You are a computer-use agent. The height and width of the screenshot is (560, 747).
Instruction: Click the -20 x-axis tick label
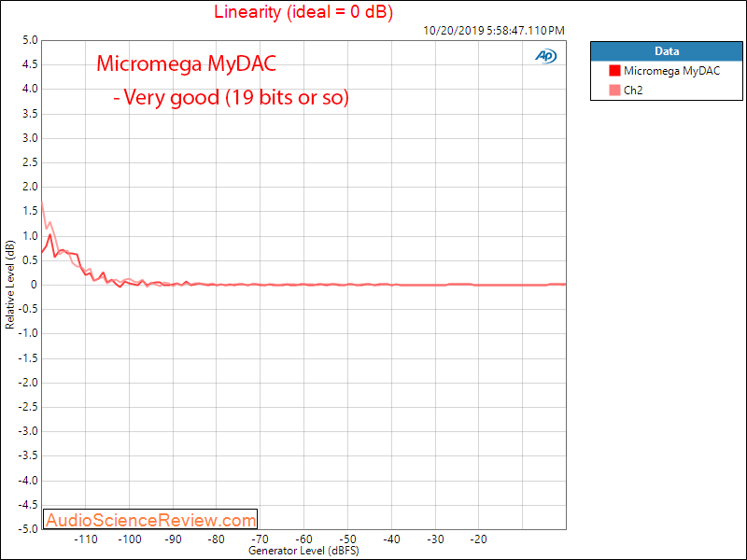tap(479, 539)
